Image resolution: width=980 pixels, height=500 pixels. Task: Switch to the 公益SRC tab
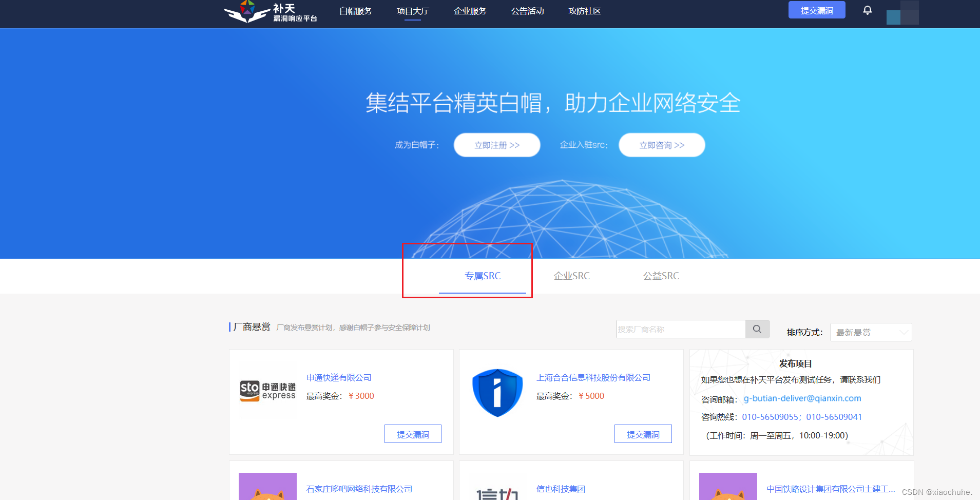tap(661, 276)
